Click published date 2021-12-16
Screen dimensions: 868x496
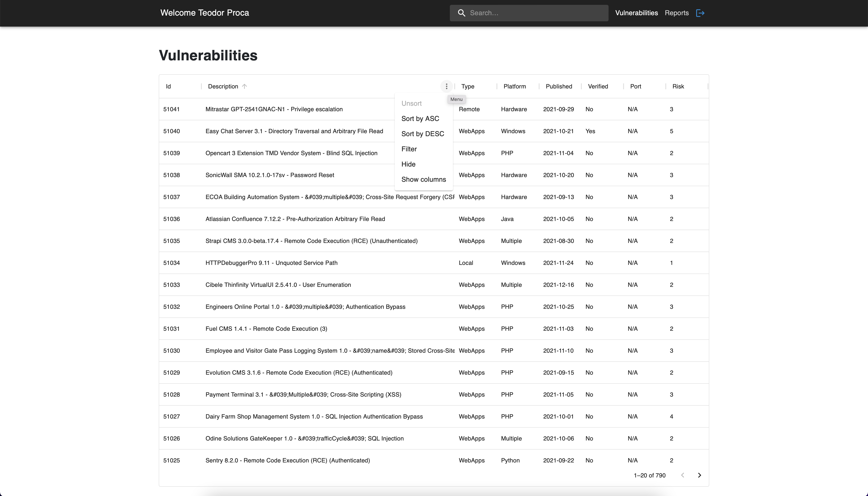pyautogui.click(x=558, y=285)
